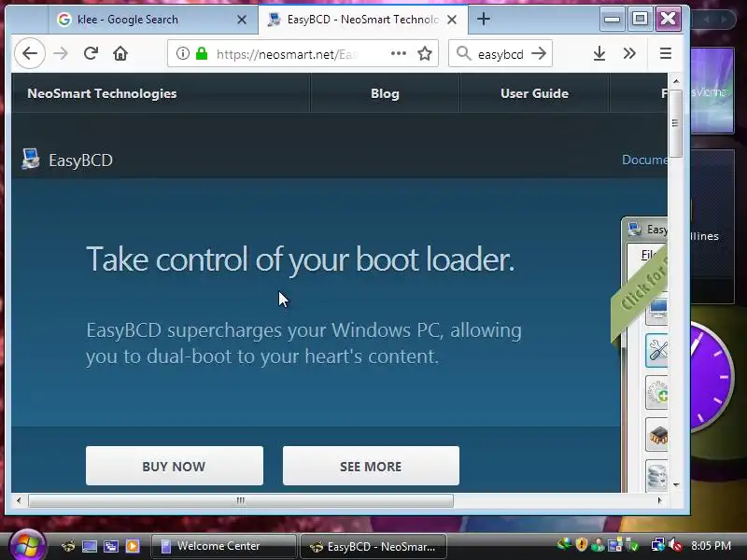Open the Documentation link

coord(644,160)
